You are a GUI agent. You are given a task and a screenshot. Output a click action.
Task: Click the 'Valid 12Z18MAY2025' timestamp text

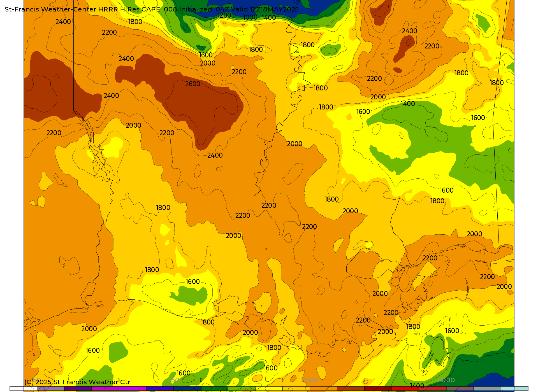[x=265, y=9]
